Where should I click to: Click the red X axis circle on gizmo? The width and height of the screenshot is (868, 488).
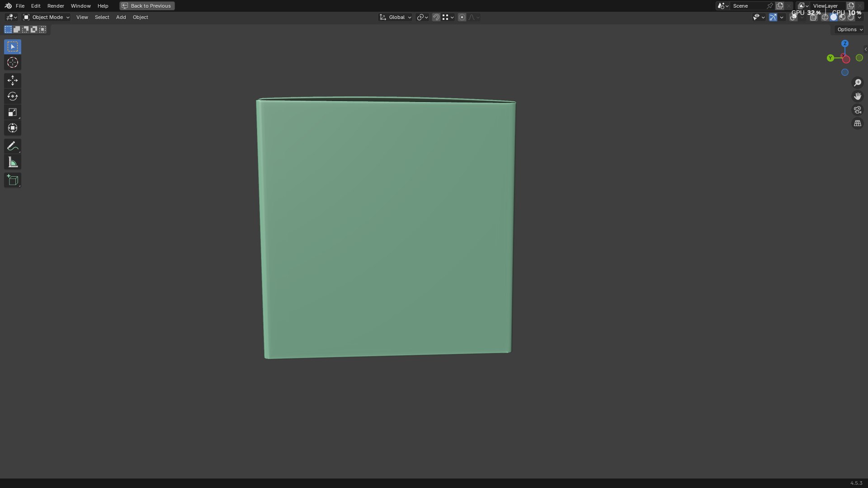click(x=846, y=59)
